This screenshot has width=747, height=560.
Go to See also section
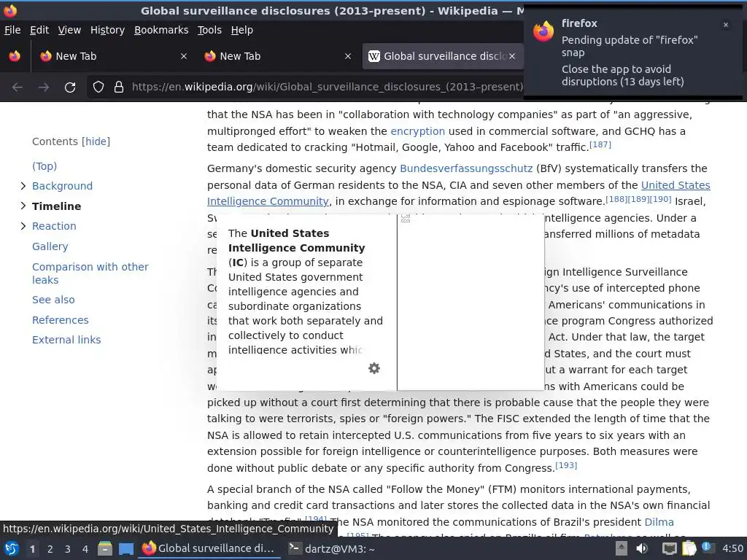53,300
